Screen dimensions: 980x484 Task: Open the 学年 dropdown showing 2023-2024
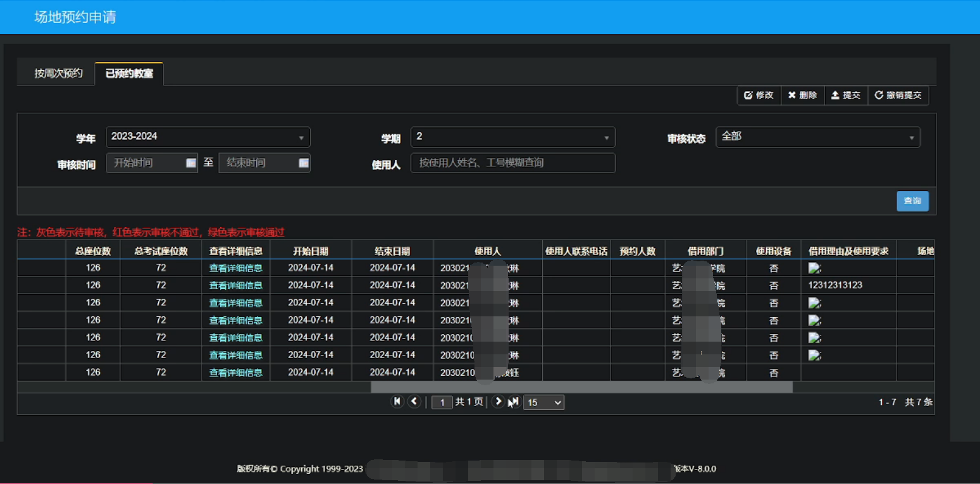coord(208,137)
